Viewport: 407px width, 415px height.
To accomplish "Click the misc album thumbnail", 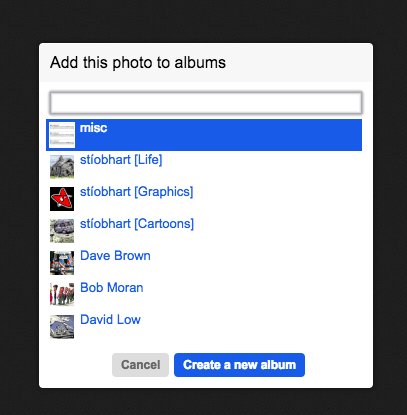I will (62, 135).
